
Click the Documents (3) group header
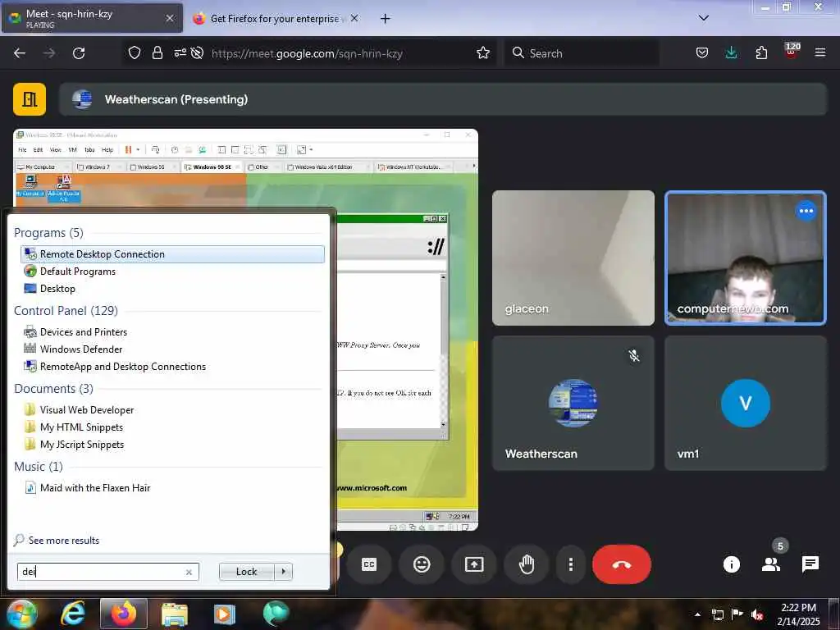(53, 388)
